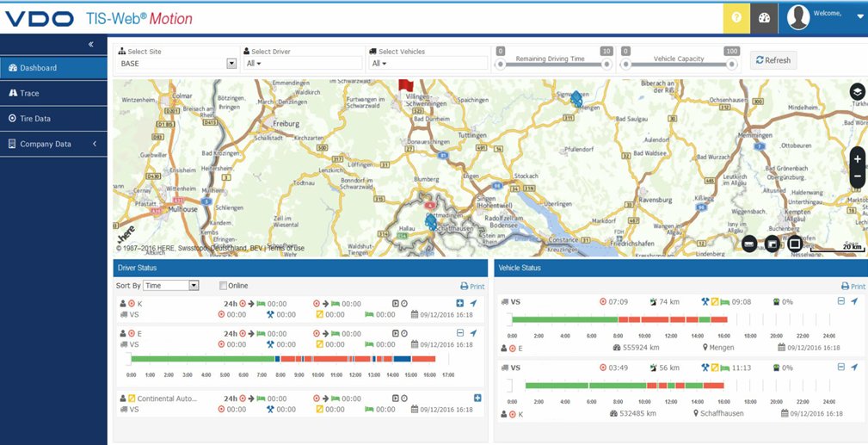Screen dimensions: 868x445
Task: Click the Driver Status panel header
Action: [300, 268]
